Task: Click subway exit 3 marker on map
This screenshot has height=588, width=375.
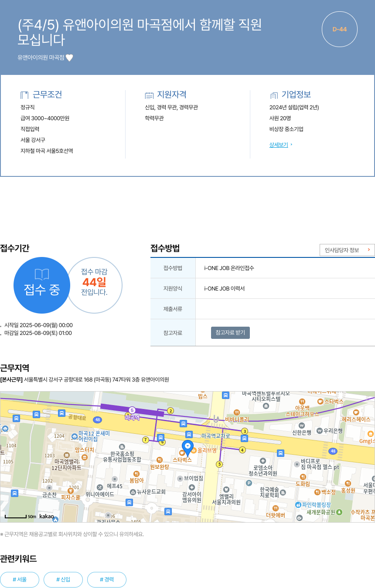Action: tap(245, 431)
